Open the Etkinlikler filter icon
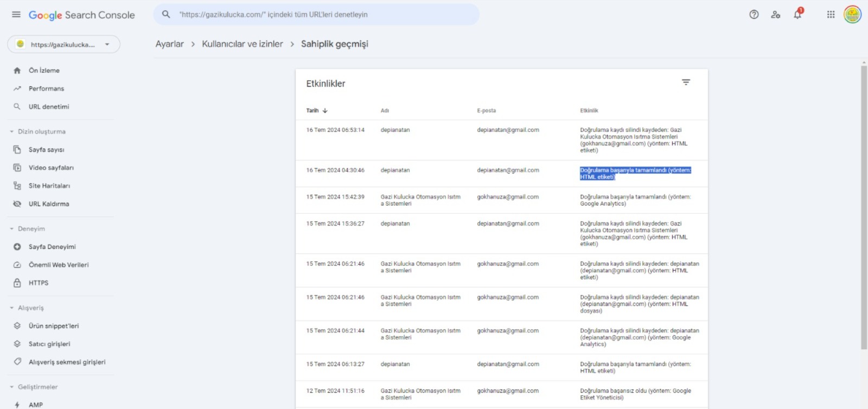The image size is (868, 409). 686,82
